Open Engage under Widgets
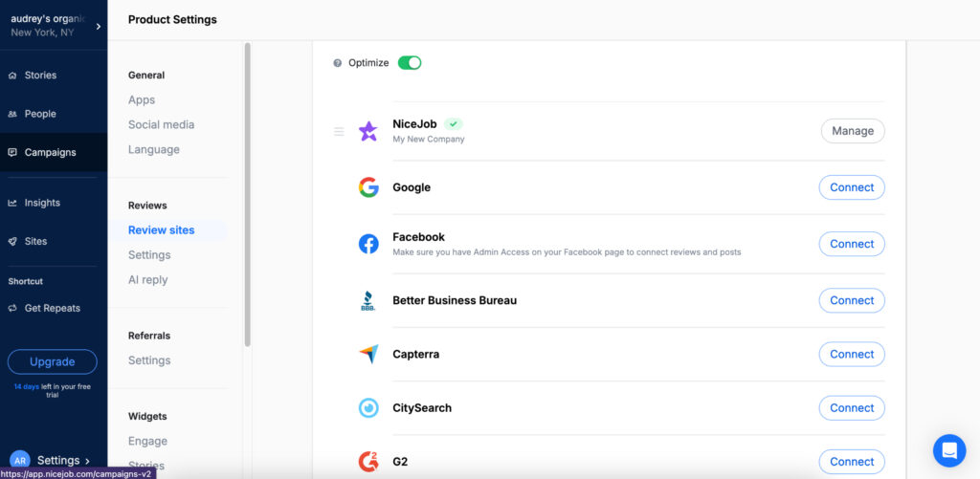Viewport: 980px width, 479px height. (x=147, y=442)
